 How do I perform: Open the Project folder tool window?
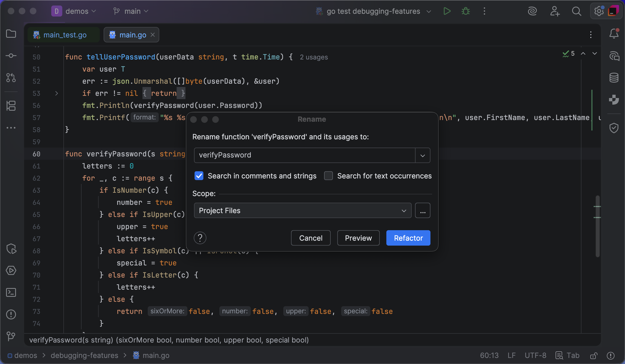click(11, 34)
